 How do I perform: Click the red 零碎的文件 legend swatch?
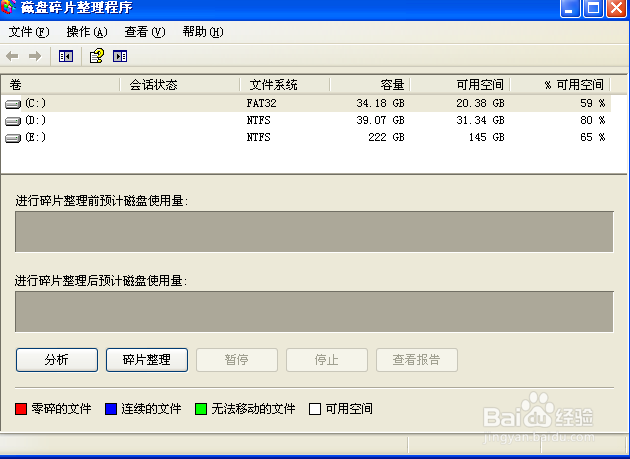tap(21, 409)
